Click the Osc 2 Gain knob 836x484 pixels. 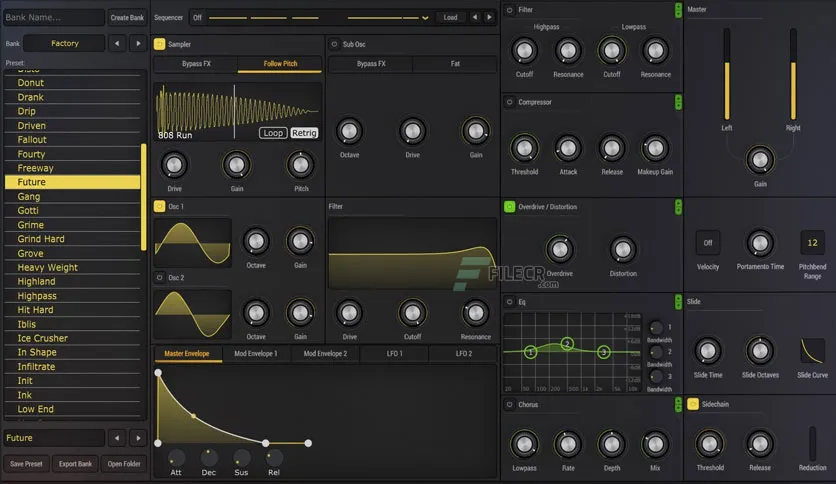pyautogui.click(x=300, y=313)
